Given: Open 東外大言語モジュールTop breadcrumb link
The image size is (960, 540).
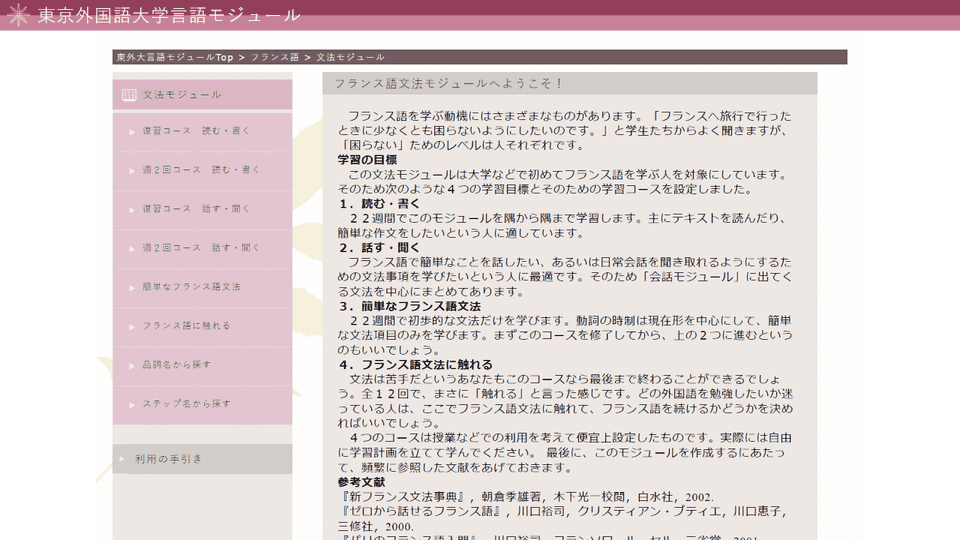Looking at the screenshot, I should [174, 58].
